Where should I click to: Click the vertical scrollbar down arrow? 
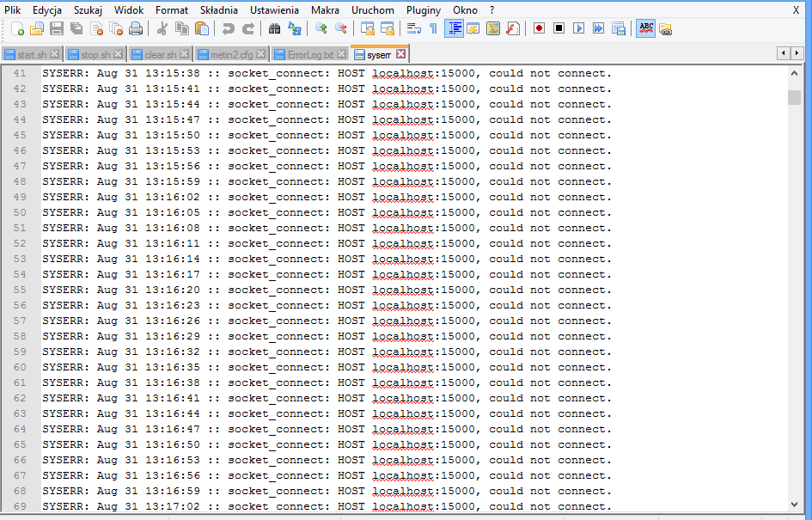coord(795,504)
